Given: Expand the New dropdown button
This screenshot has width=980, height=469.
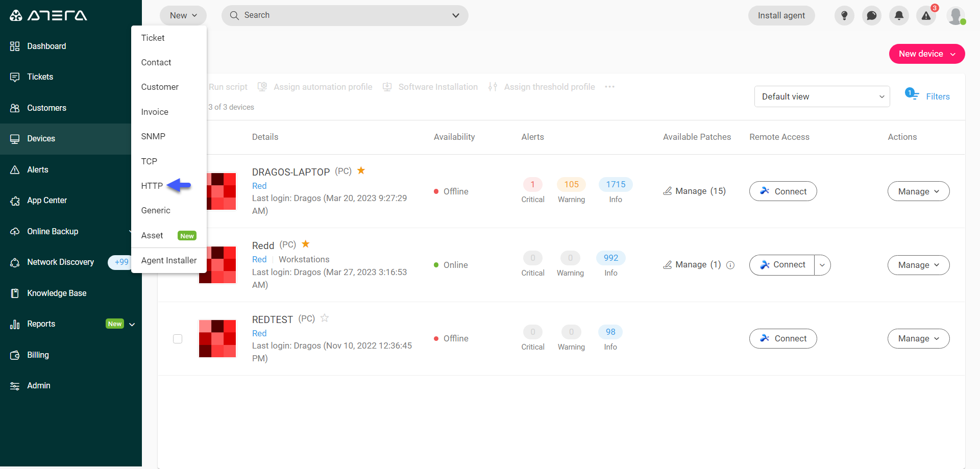Looking at the screenshot, I should (183, 15).
